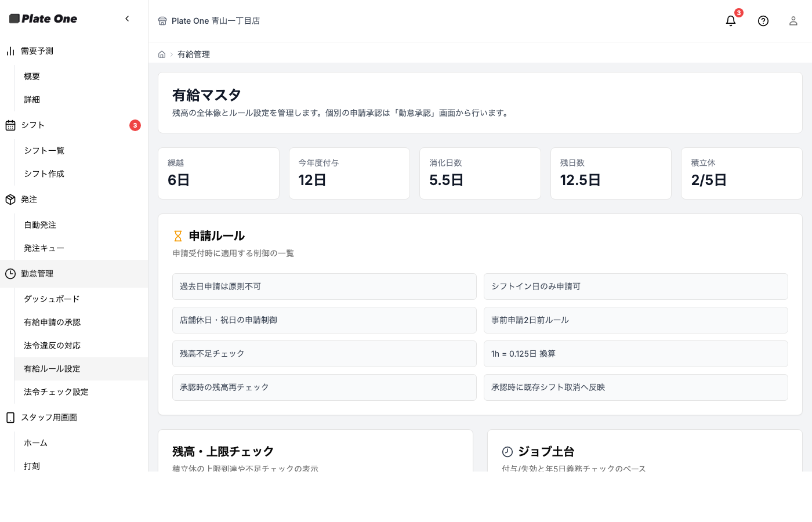812x522 pixels.
Task: Click the 申請ルール section heading
Action: [x=217, y=236]
